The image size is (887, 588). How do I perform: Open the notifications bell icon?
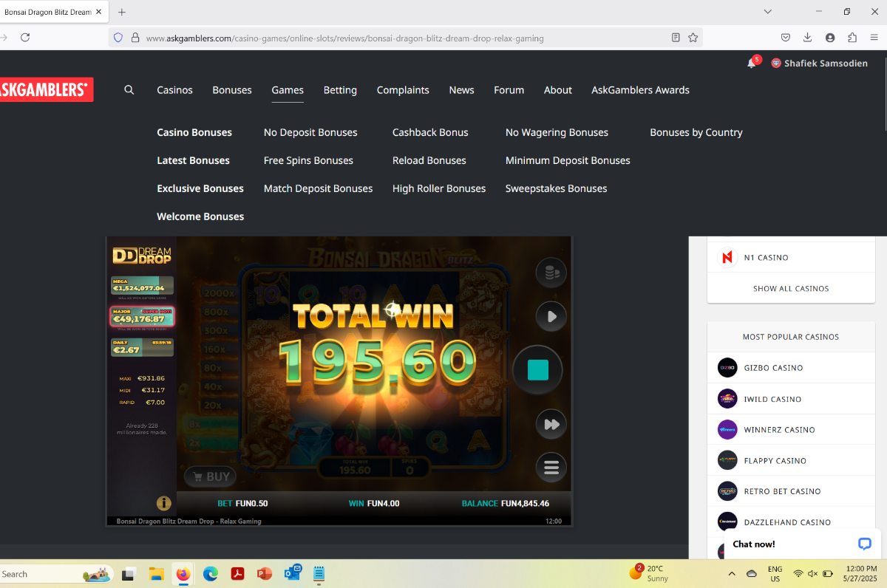(752, 64)
